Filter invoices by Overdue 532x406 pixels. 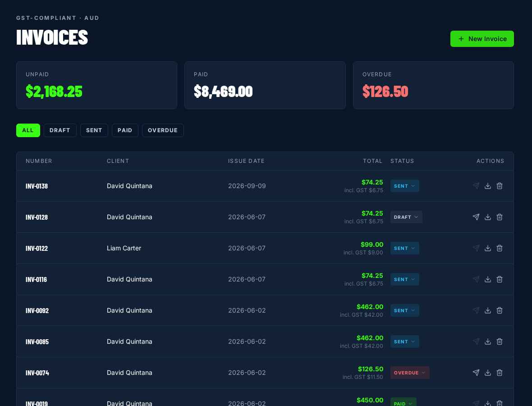163,130
